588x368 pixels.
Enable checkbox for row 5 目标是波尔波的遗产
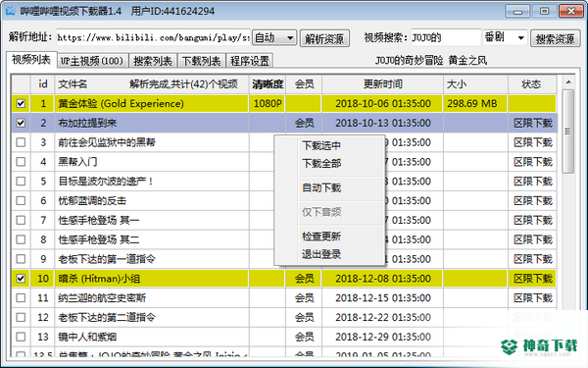(21, 182)
